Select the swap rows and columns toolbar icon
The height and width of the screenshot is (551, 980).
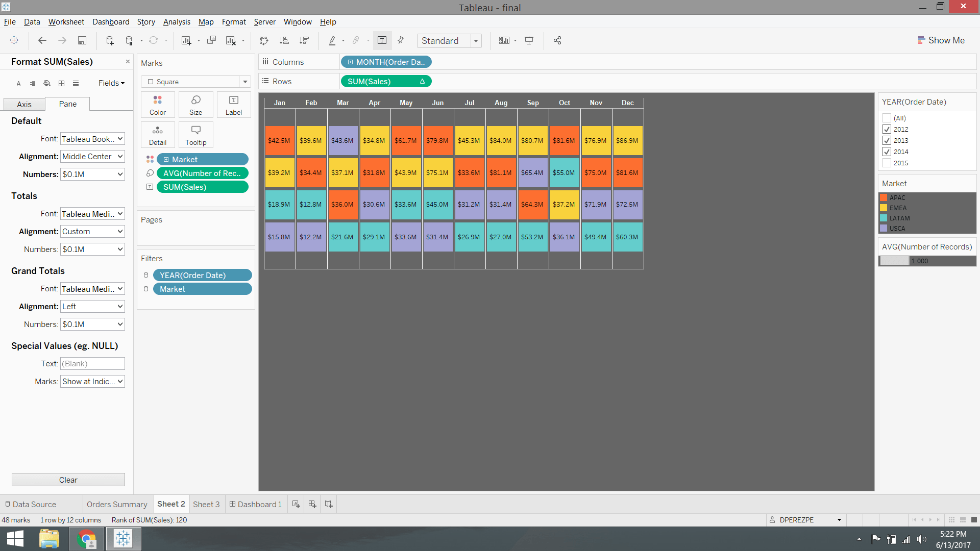pos(264,40)
